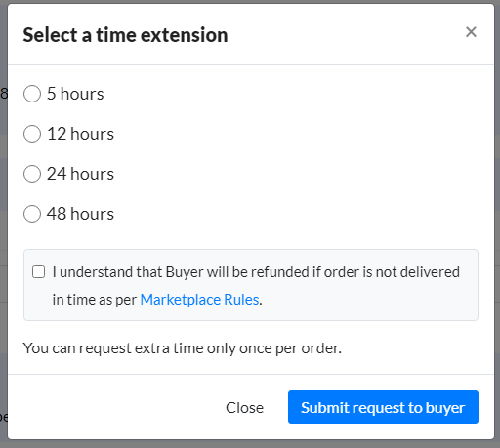Tick the refund acknowledgement checkbox
Screen dimensions: 500x448
point(38,272)
